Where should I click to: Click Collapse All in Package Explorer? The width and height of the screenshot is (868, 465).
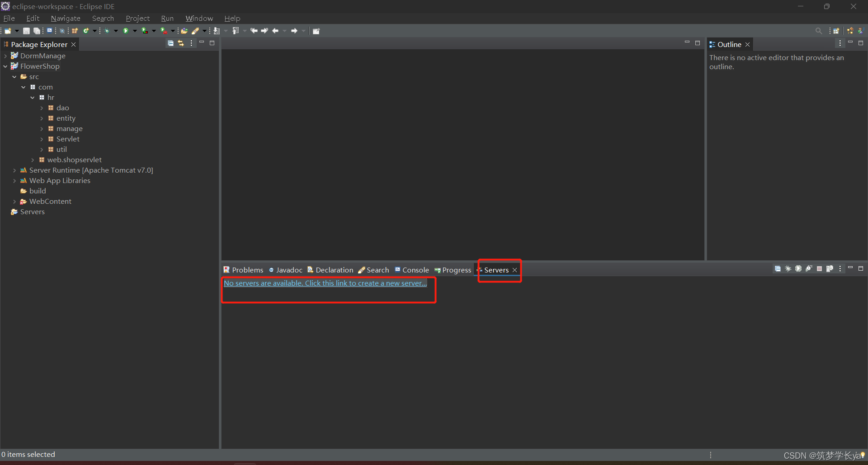coord(170,43)
